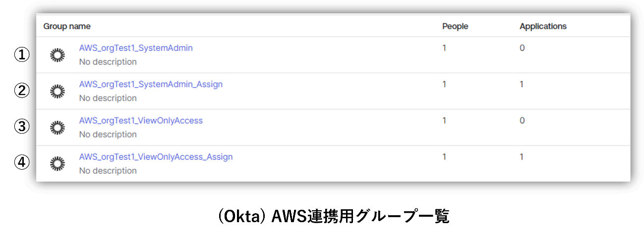The height and width of the screenshot is (236, 644).
Task: Click the group icon beside AWS_orgTest1_ViewOnlyAccess
Action: point(58,127)
